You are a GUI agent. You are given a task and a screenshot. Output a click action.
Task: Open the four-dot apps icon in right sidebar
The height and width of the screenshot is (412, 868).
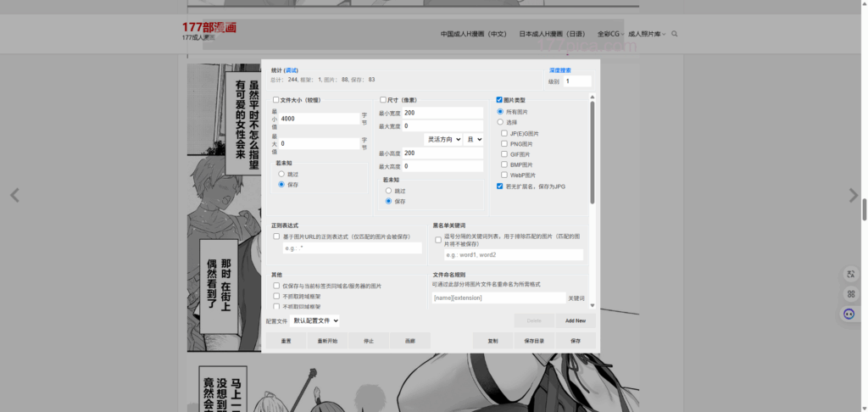click(850, 293)
